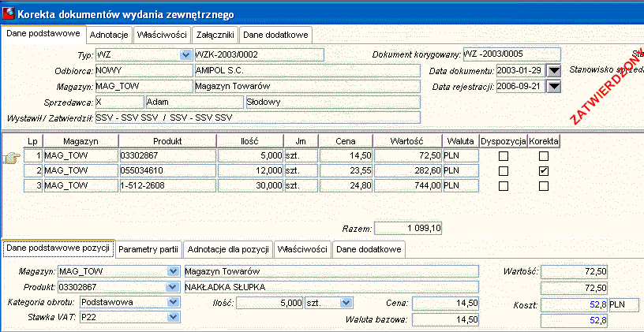Click the price cell 23,55

pyautogui.click(x=346, y=170)
